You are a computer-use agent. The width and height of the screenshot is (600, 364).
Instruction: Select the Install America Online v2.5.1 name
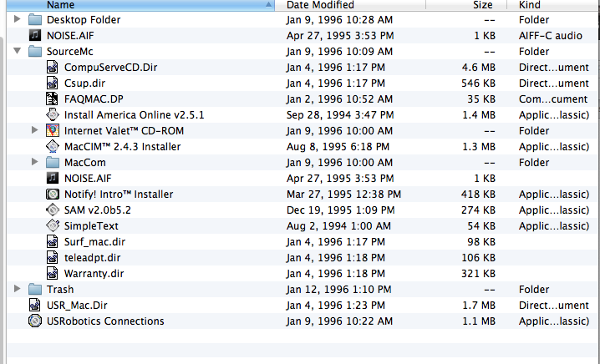pos(134,114)
